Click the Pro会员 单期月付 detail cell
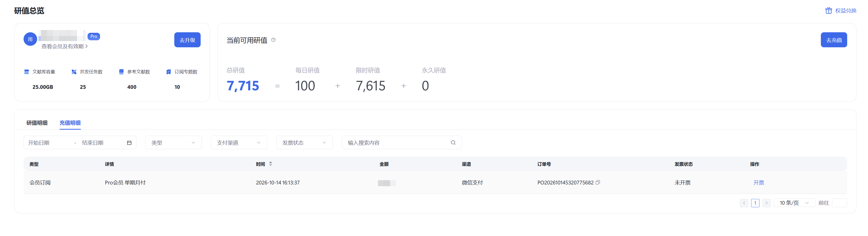The height and width of the screenshot is (236, 868). pyautogui.click(x=125, y=182)
